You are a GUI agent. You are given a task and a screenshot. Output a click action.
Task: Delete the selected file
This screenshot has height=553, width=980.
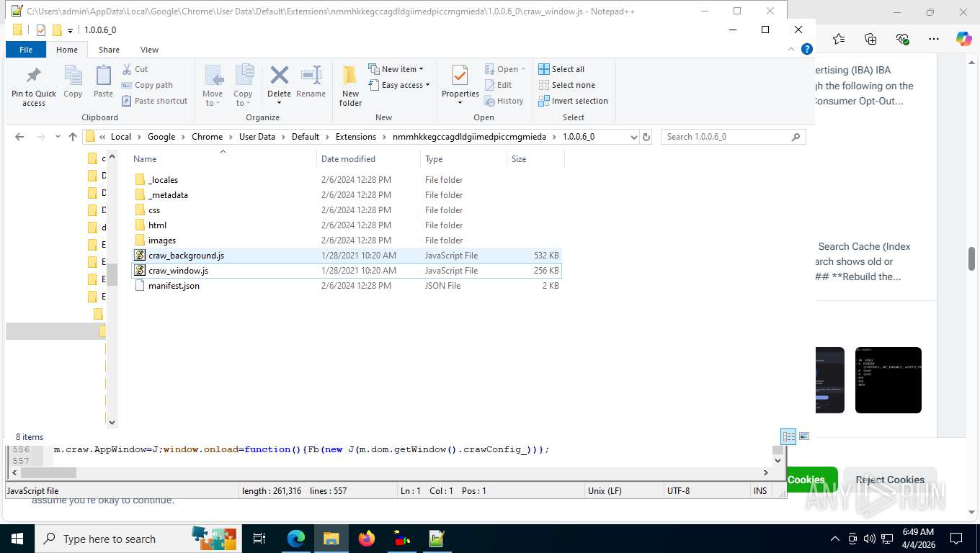tap(279, 85)
